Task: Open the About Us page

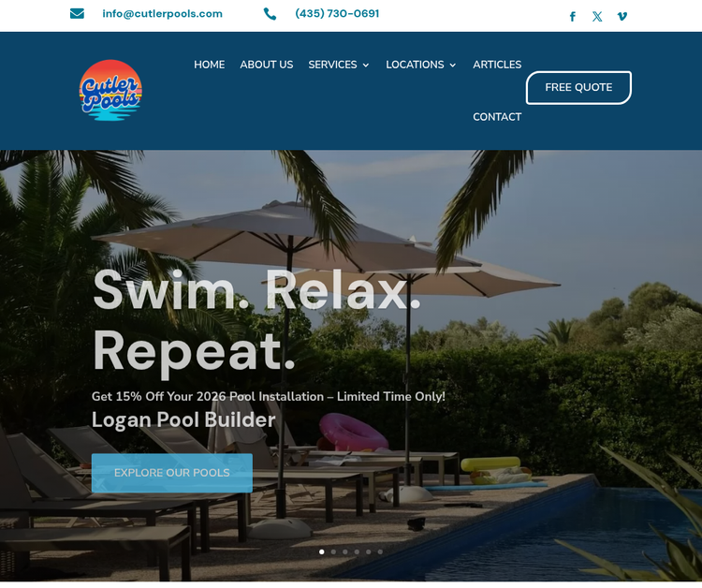Action: [267, 65]
